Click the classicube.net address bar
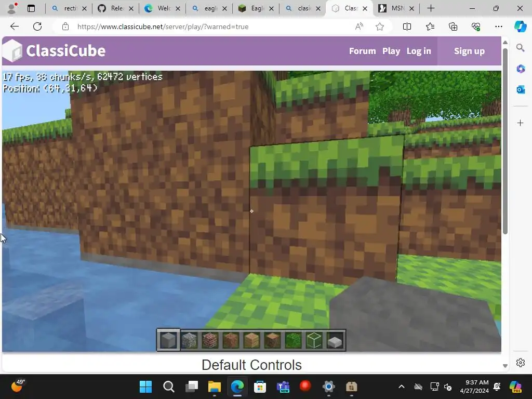The image size is (532, 399). (163, 26)
